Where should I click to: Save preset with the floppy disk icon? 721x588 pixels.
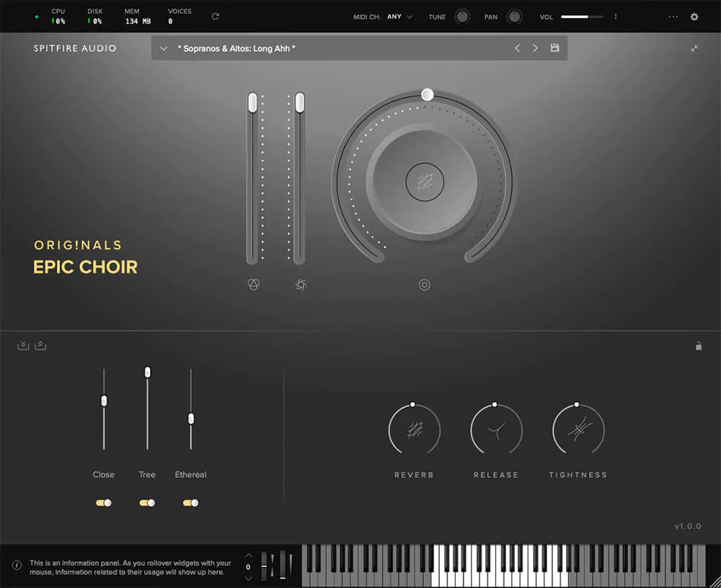(x=555, y=48)
